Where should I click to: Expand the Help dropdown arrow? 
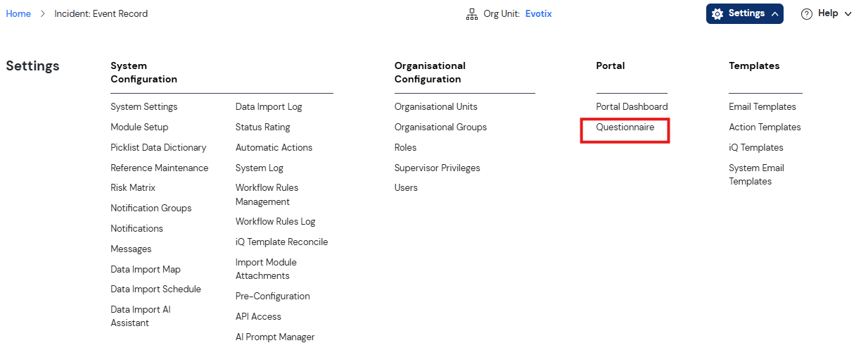[x=848, y=14]
